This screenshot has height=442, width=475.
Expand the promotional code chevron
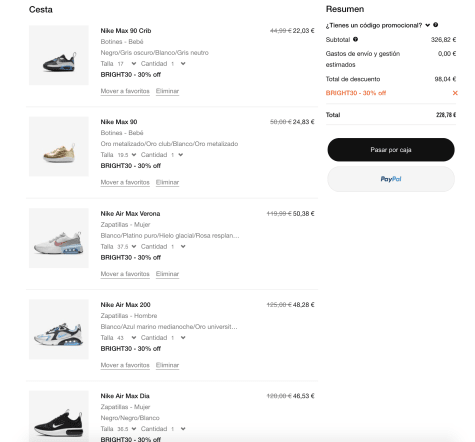(x=427, y=25)
